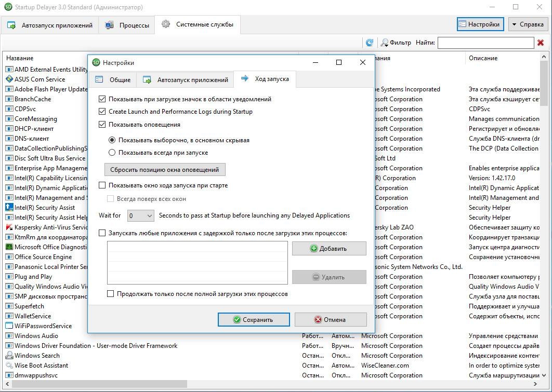The width and height of the screenshot is (552, 392).
Task: Close the Настройки dialog
Action: (363, 63)
